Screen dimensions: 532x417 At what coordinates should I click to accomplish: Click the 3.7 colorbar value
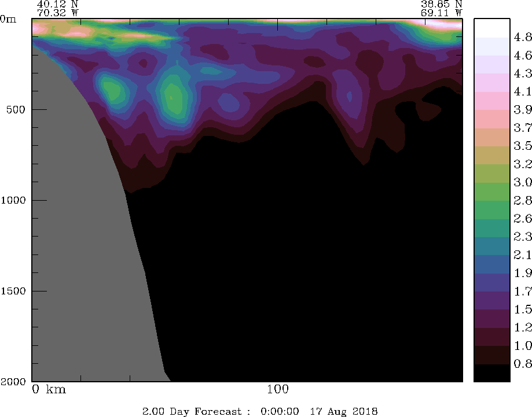coord(523,128)
